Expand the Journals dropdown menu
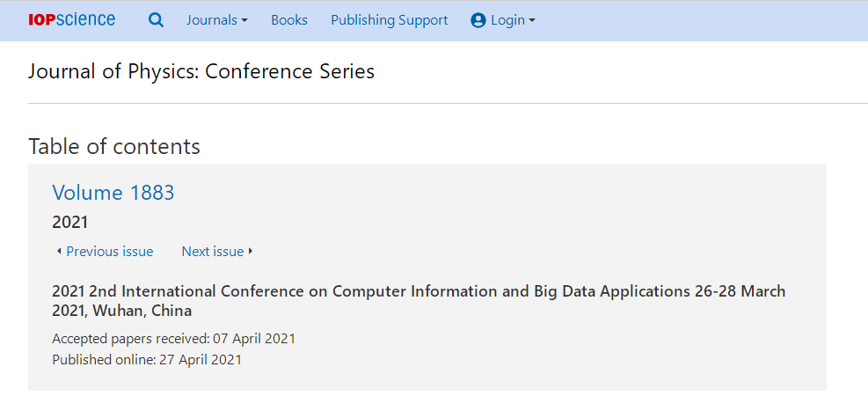 [217, 20]
